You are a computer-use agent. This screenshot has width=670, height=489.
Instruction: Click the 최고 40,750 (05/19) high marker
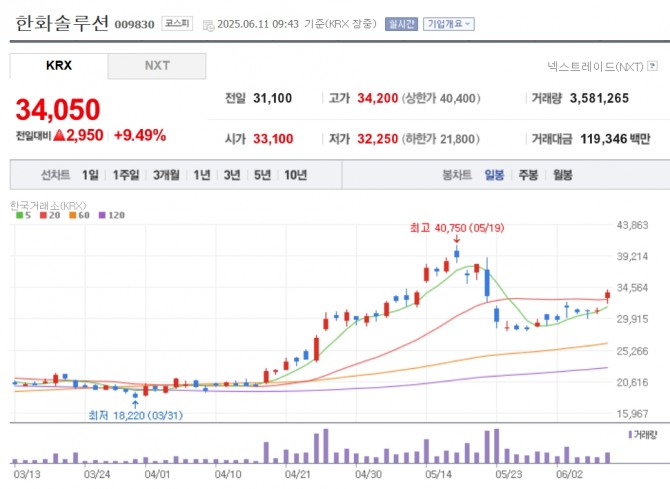pyautogui.click(x=457, y=228)
